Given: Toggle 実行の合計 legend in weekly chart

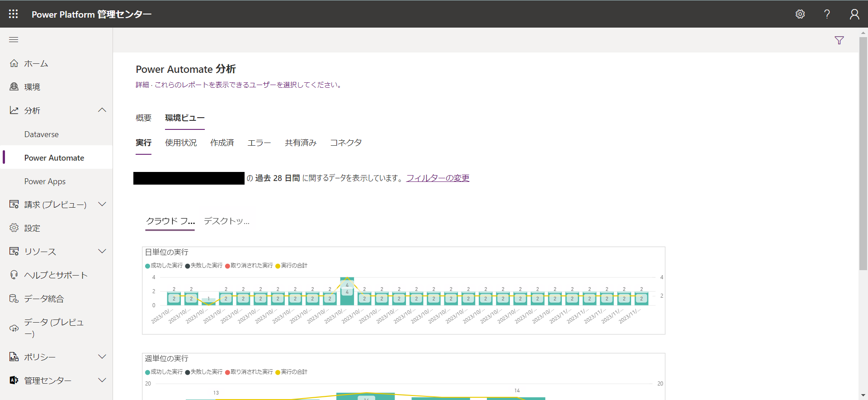Looking at the screenshot, I should pos(291,372).
